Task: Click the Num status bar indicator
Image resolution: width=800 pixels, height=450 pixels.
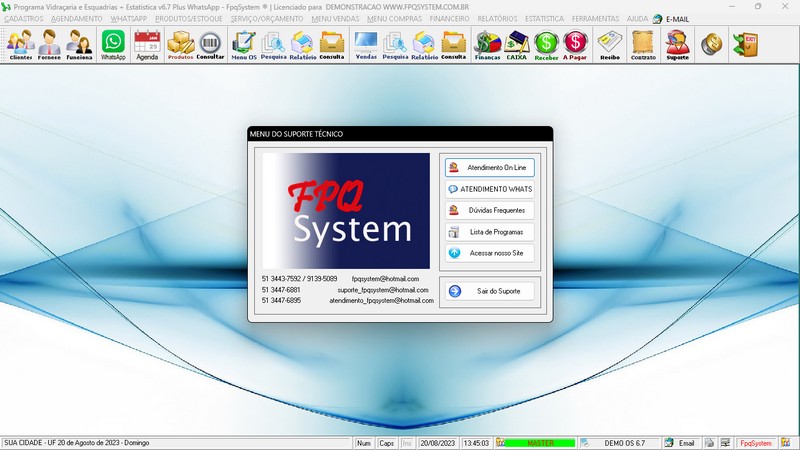Action: (364, 443)
